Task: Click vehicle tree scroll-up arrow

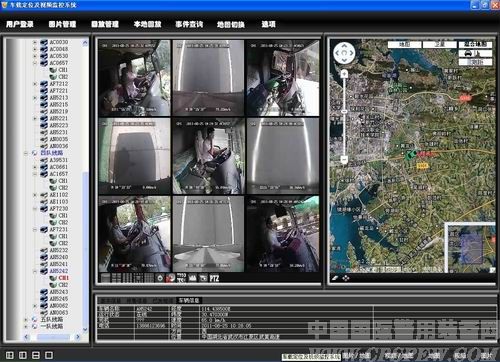Action: click(x=85, y=42)
